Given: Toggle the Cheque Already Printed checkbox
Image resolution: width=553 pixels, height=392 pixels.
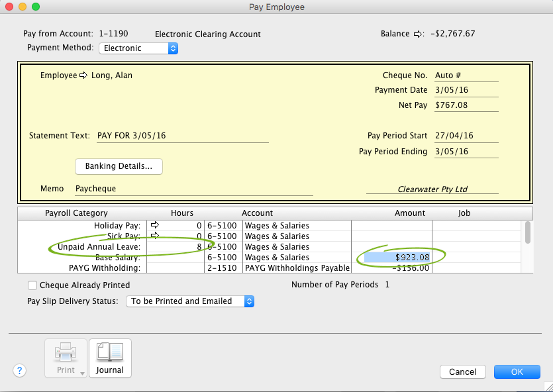Looking at the screenshot, I should pos(32,285).
